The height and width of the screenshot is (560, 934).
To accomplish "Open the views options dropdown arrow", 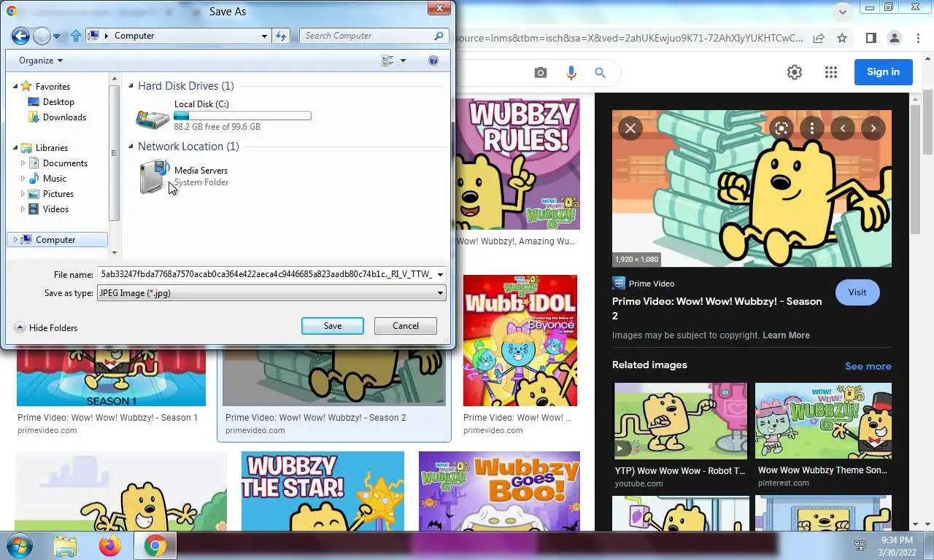I will [x=403, y=61].
